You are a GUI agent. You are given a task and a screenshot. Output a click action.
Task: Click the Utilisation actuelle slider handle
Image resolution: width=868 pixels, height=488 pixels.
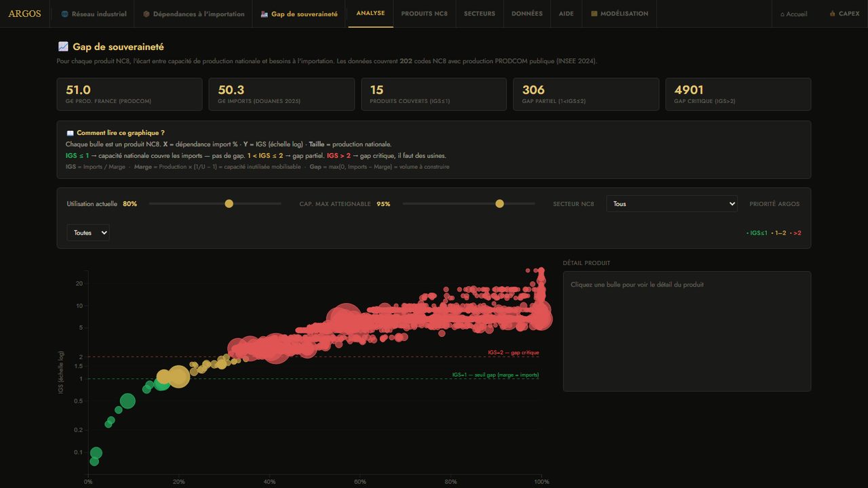click(x=229, y=203)
